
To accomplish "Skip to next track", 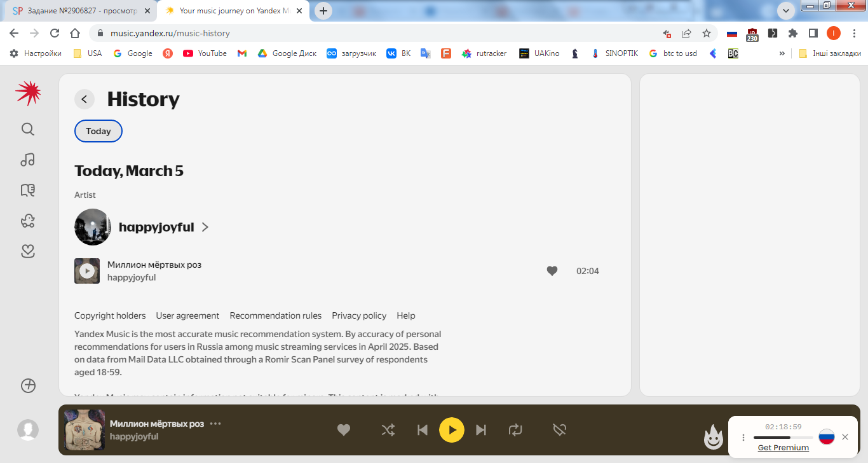I will 481,430.
